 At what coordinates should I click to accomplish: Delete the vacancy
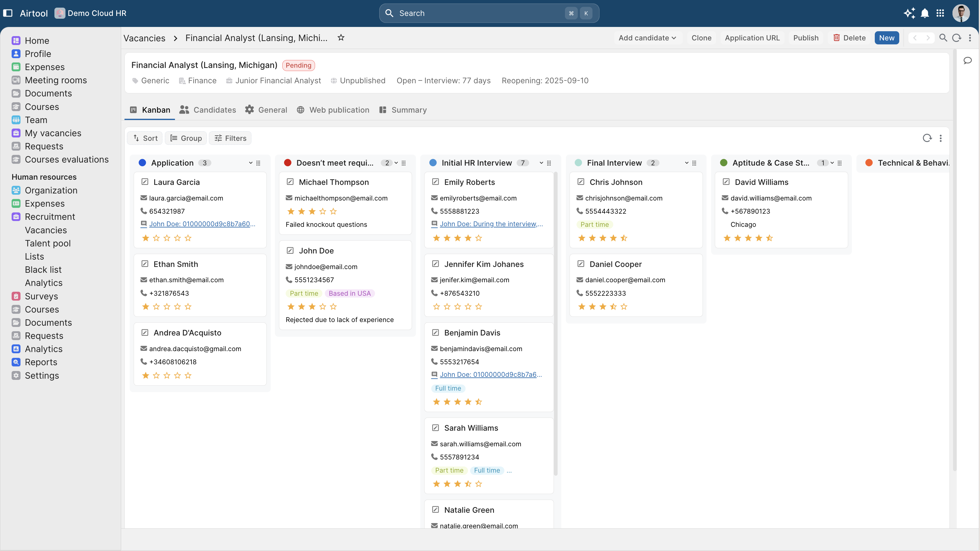tap(849, 38)
